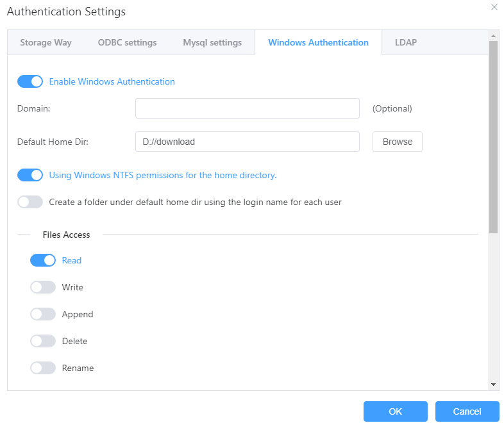Click the Using Windows NTFS permissions label
This screenshot has height=423, width=504.
click(163, 175)
